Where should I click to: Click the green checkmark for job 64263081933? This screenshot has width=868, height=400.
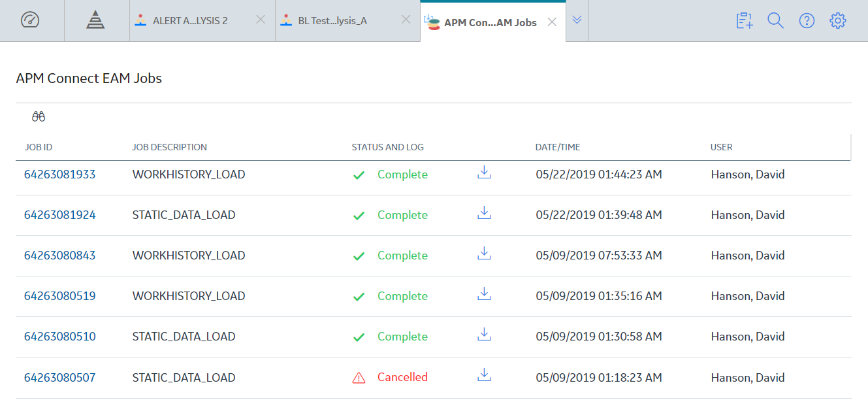(359, 175)
